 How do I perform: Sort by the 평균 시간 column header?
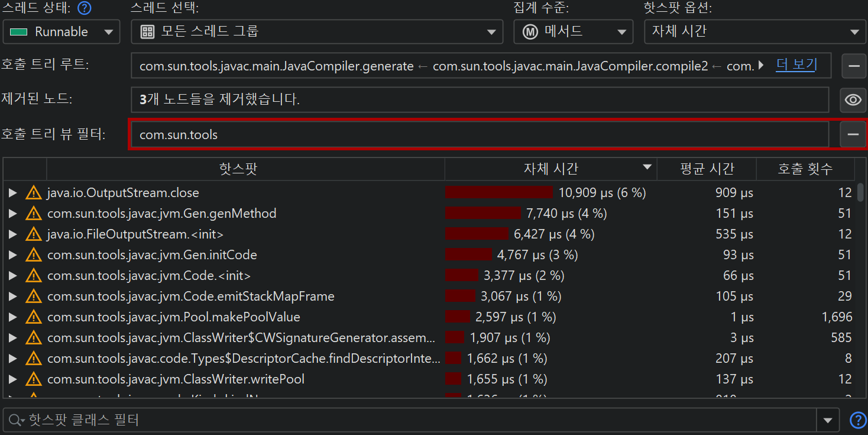[707, 169]
